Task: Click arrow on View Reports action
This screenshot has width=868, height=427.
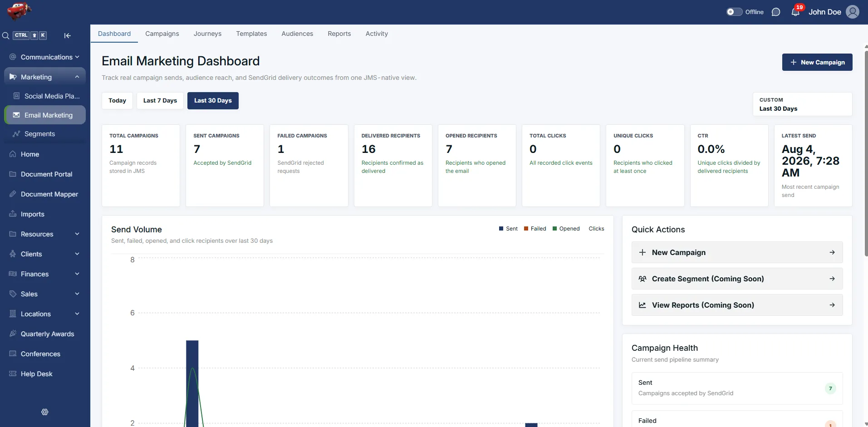Action: click(x=832, y=305)
